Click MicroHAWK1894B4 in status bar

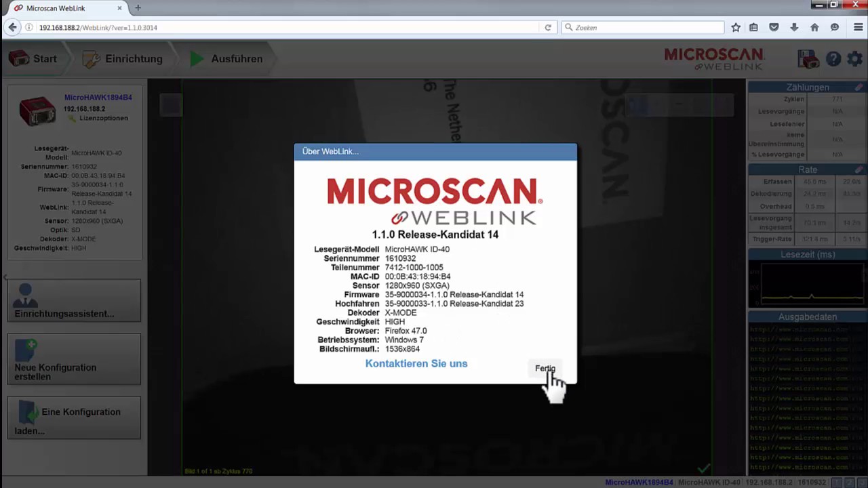point(639,483)
